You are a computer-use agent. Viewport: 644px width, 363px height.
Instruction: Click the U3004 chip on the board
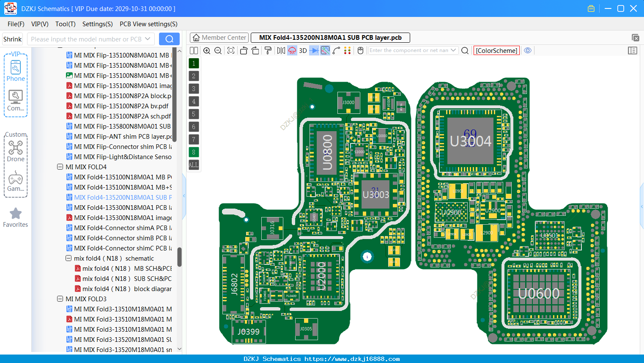point(470,141)
